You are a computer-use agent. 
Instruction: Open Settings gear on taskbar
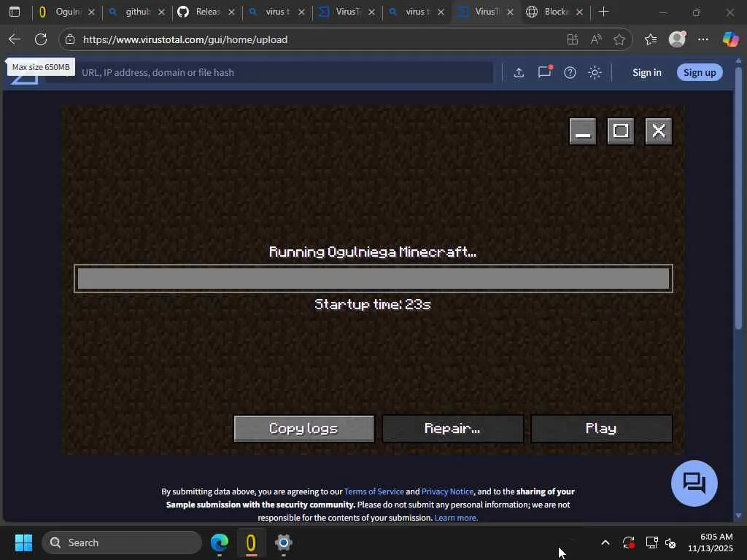(284, 542)
